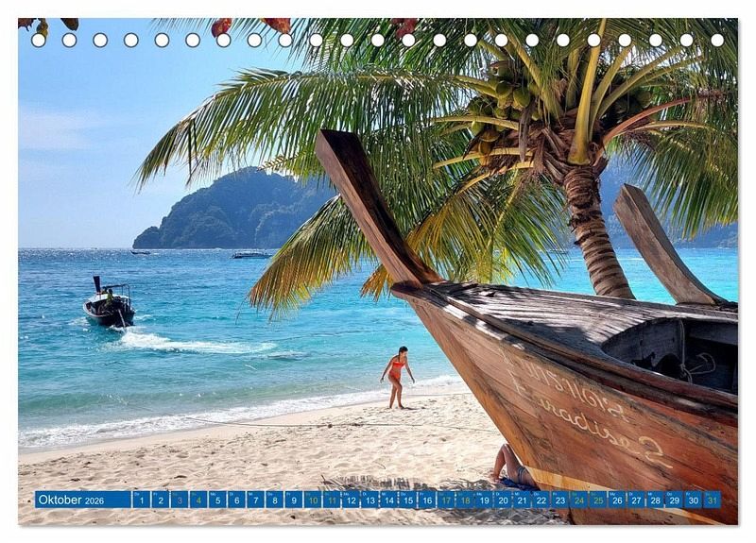Select day 16 in the calendar strip

426,500
